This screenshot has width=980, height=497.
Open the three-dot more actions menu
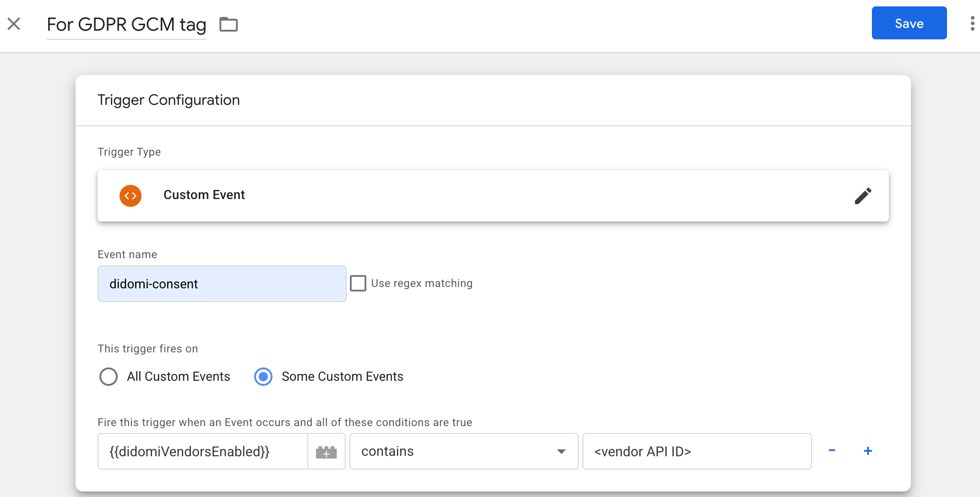point(972,23)
